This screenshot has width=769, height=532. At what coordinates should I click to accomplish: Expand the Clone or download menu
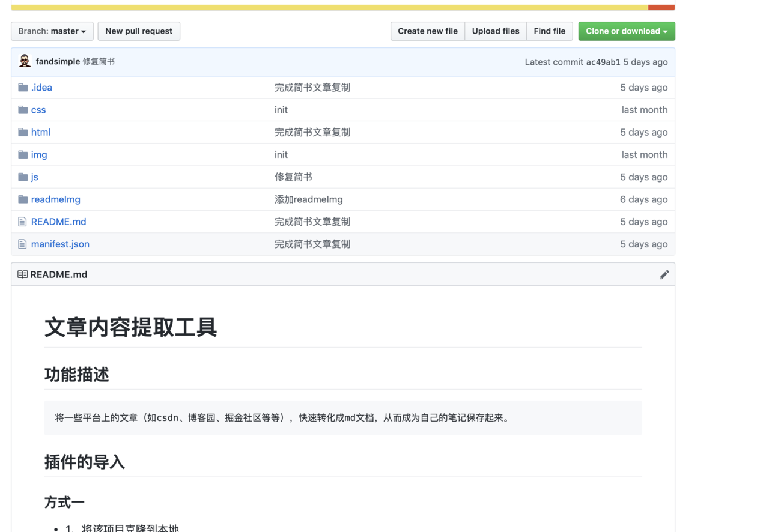(x=626, y=31)
